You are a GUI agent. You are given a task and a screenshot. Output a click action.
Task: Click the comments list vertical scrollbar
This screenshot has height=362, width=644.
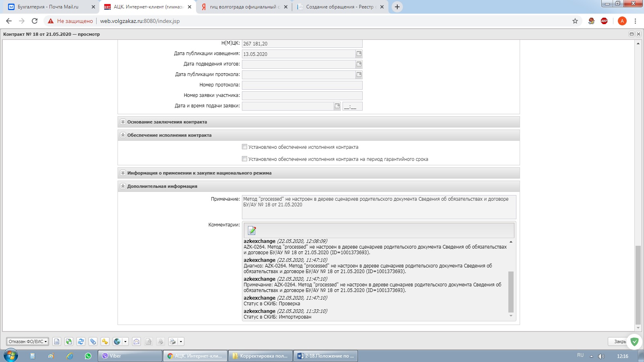pyautogui.click(x=511, y=292)
